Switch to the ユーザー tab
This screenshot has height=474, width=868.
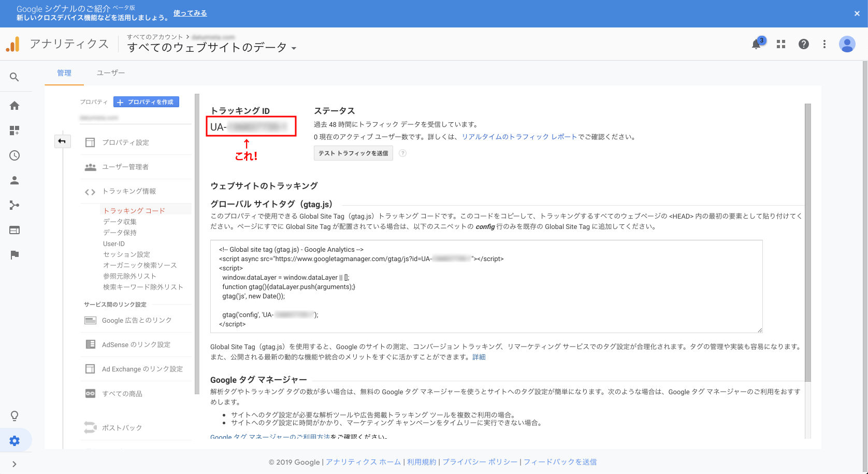coord(111,73)
